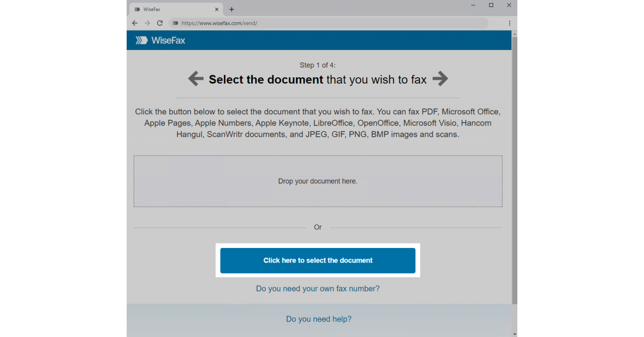Click the 'Select the document' heading text
Viewport: 644px width, 337px height.
coord(266,79)
